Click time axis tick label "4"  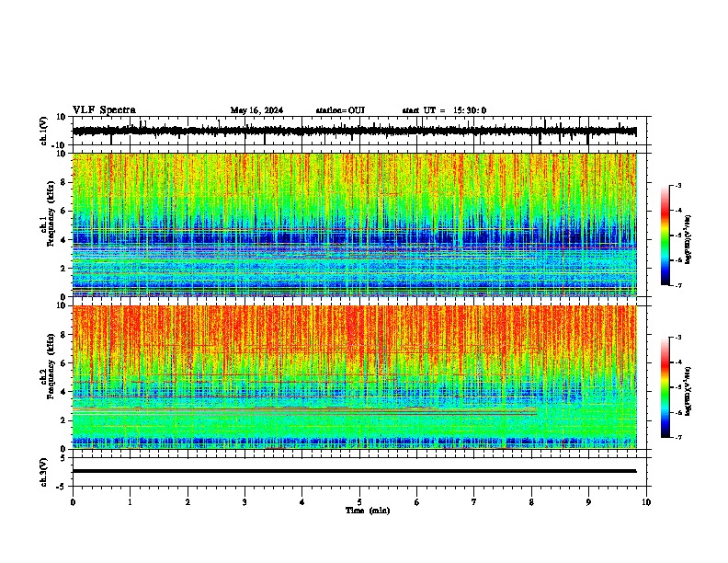[x=302, y=502]
